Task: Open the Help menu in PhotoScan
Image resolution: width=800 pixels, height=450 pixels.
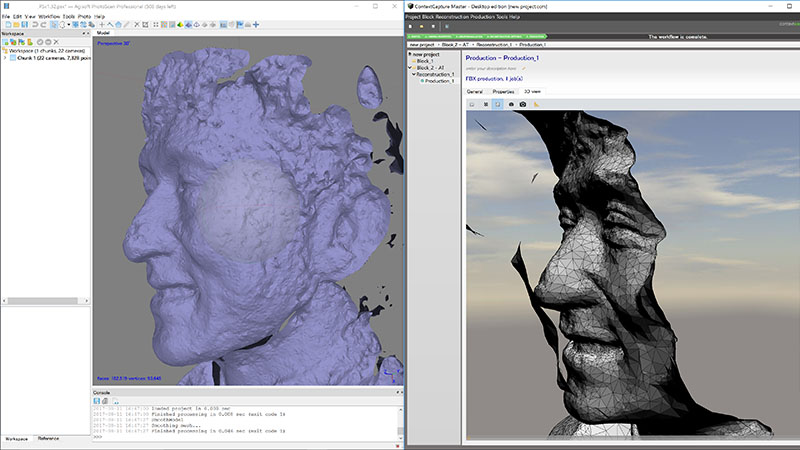Action: tap(99, 17)
